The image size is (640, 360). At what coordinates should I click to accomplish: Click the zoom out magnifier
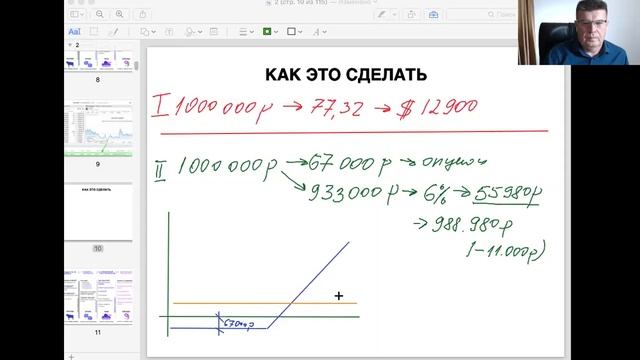tap(100, 14)
